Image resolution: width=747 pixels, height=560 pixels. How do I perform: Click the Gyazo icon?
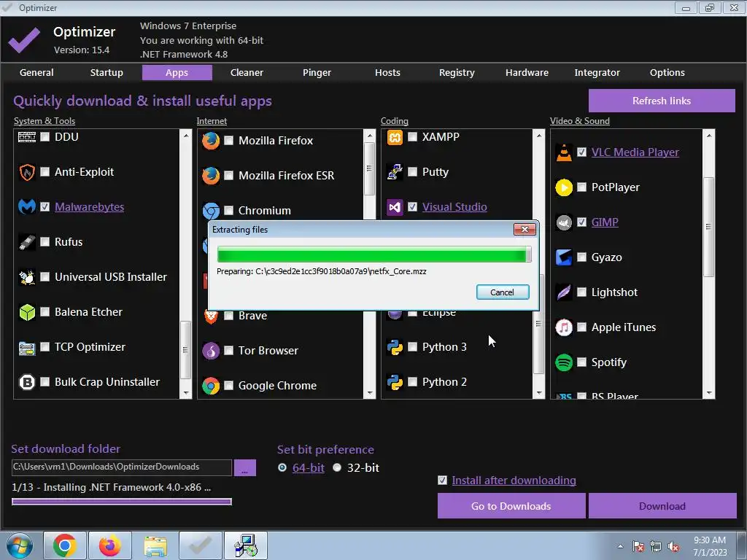point(564,257)
